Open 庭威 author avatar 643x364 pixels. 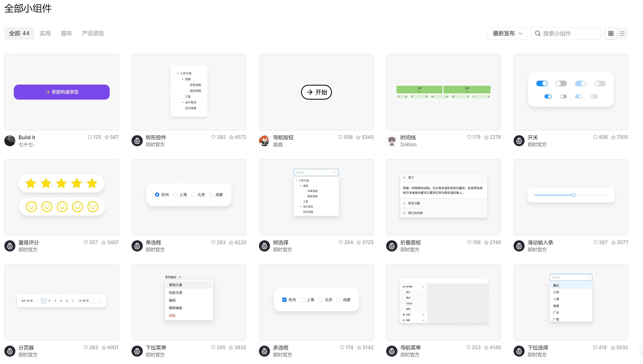click(264, 141)
